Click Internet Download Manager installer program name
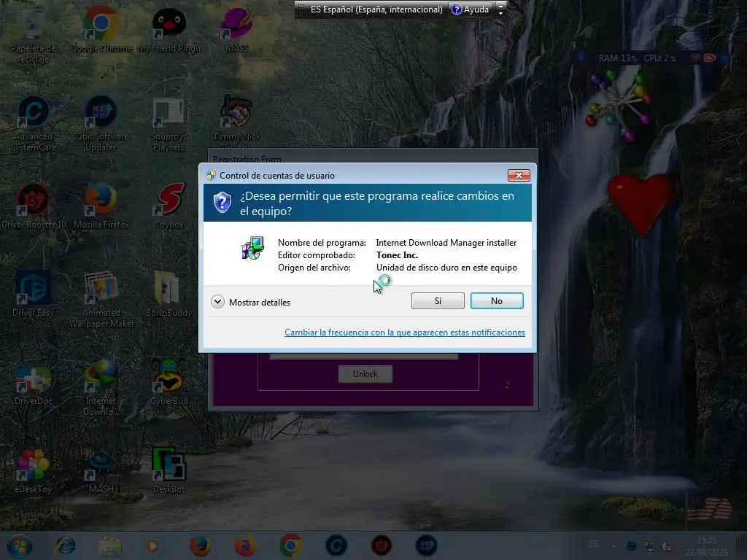 446,243
